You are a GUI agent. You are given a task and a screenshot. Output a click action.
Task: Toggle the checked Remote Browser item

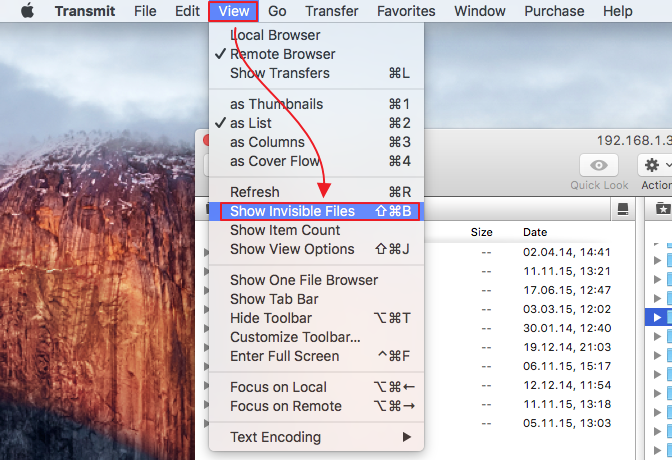316,54
